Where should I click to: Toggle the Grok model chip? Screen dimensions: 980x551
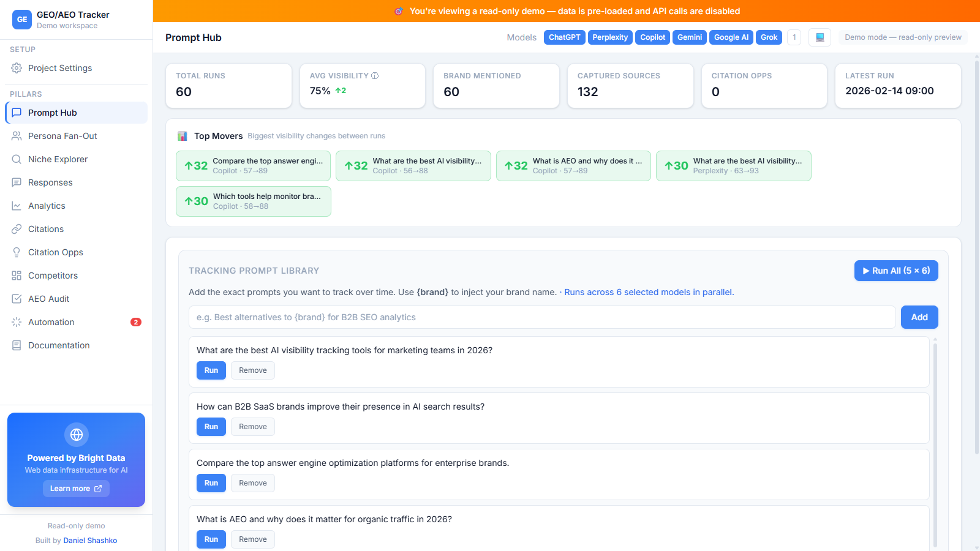point(769,37)
